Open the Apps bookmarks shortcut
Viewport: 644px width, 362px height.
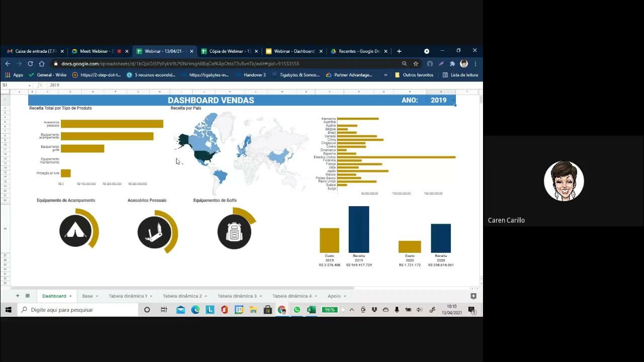[x=14, y=75]
